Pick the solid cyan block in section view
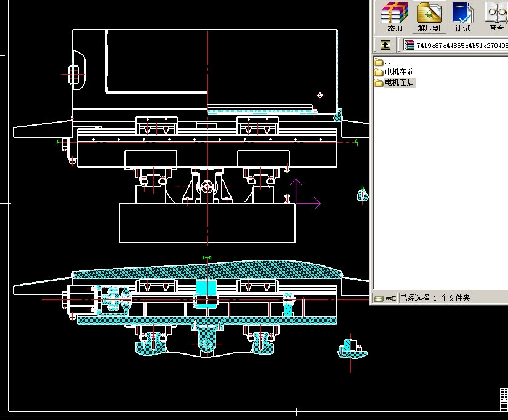 (206, 288)
